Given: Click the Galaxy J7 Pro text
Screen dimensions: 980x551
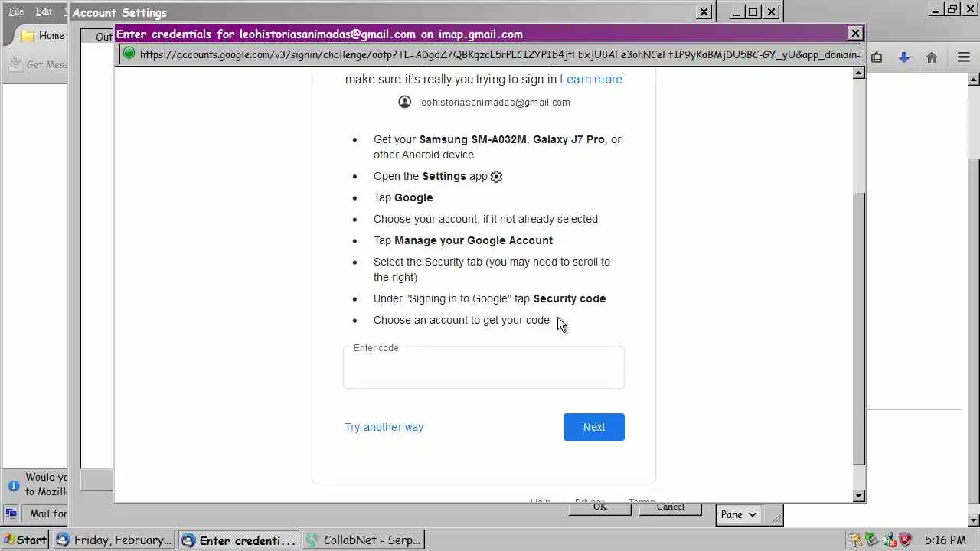Looking at the screenshot, I should [x=569, y=139].
